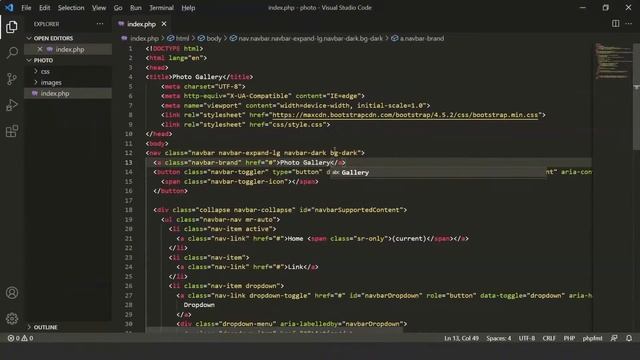Open the Terminal menu
Screen dimensions: 640x360
[x=161, y=8]
